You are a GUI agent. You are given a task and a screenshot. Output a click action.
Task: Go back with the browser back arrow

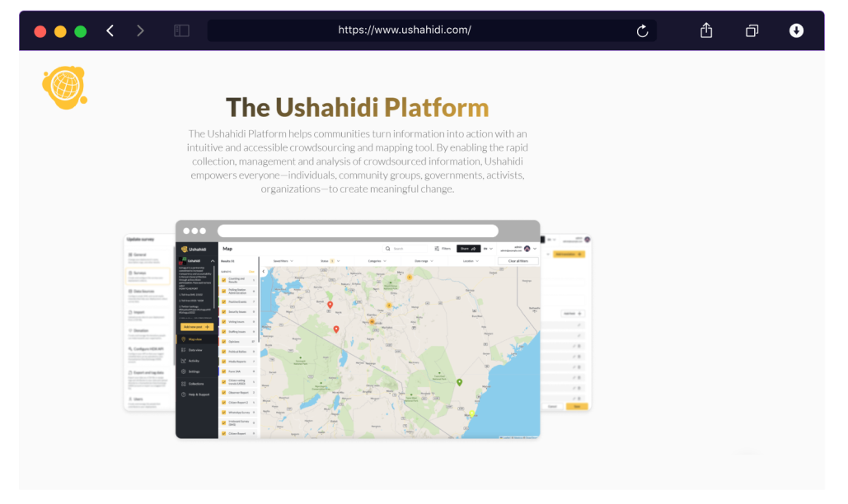110,30
